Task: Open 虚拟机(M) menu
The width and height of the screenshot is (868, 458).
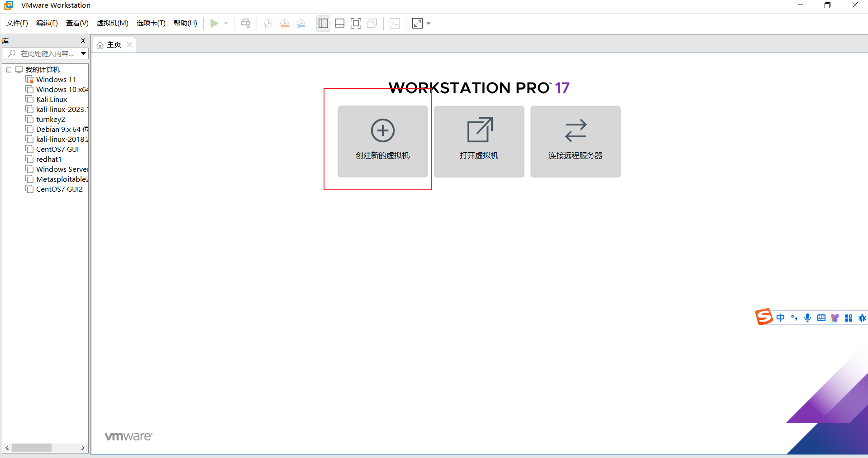Action: point(113,23)
